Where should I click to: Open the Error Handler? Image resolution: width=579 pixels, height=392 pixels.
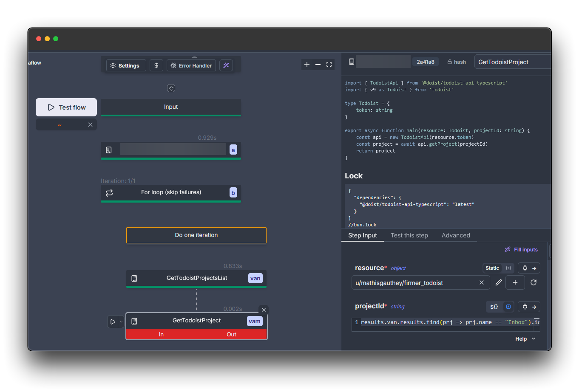tap(191, 65)
